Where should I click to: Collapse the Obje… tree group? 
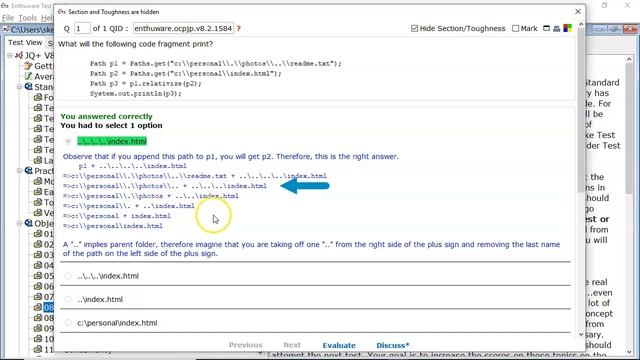coord(19,223)
